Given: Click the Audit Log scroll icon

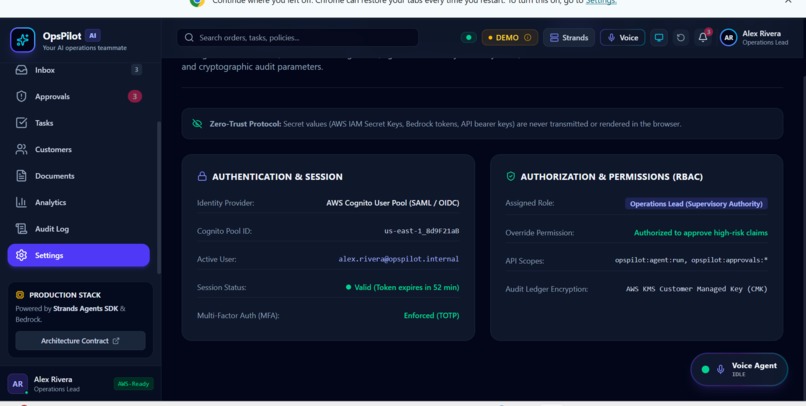Looking at the screenshot, I should pyautogui.click(x=21, y=229).
